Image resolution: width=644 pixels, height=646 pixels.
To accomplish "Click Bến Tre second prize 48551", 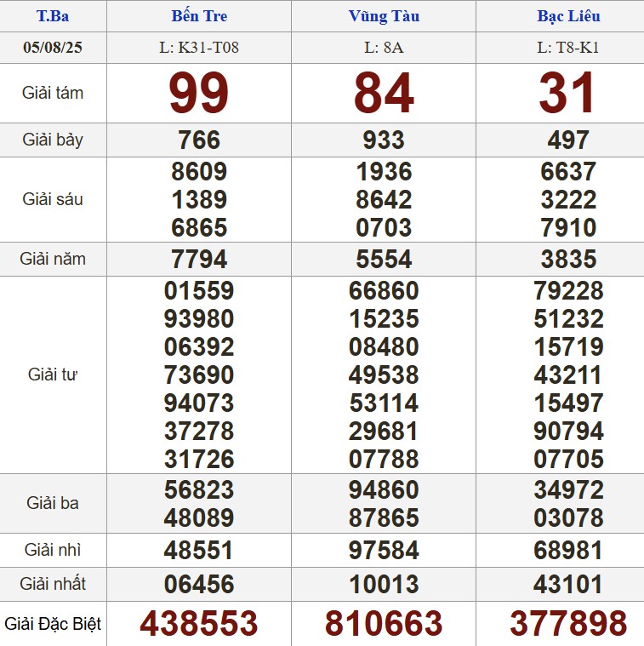I will click(199, 550).
